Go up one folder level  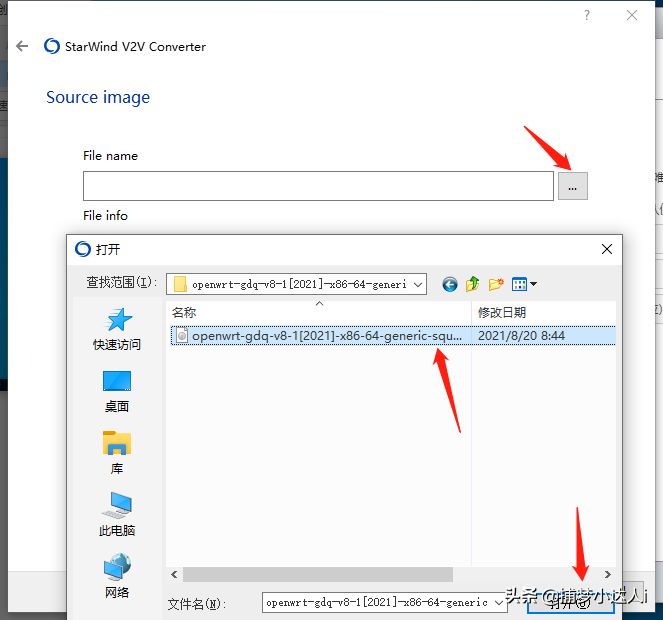(472, 284)
